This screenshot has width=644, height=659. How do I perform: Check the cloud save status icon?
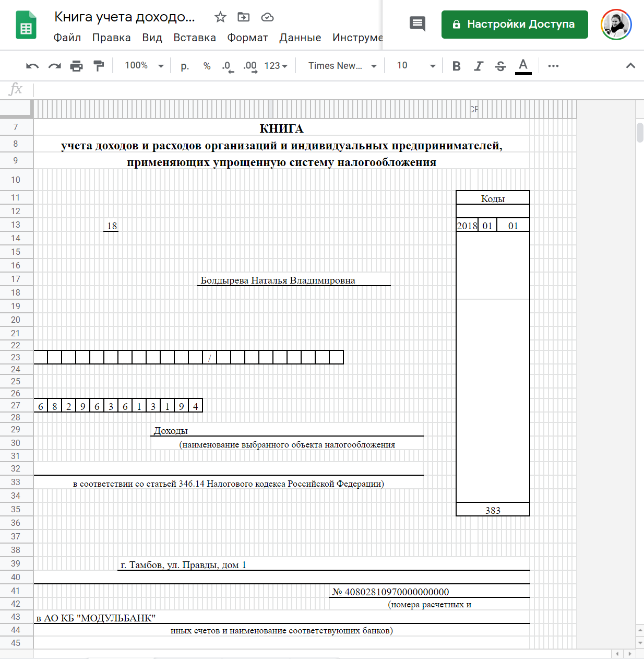coord(267,17)
